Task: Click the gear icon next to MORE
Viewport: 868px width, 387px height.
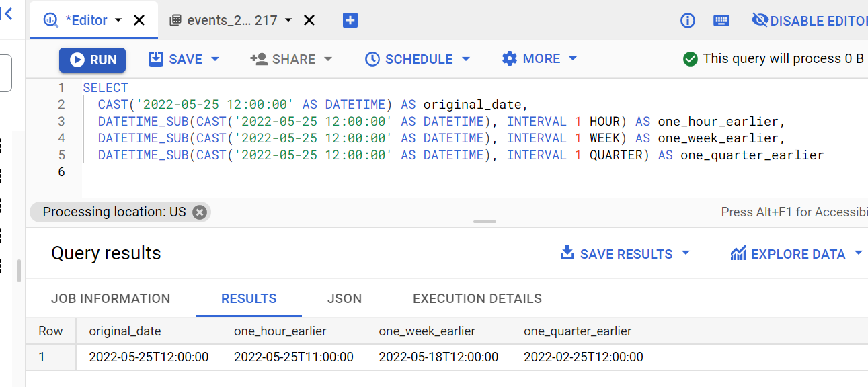Action: coord(510,58)
